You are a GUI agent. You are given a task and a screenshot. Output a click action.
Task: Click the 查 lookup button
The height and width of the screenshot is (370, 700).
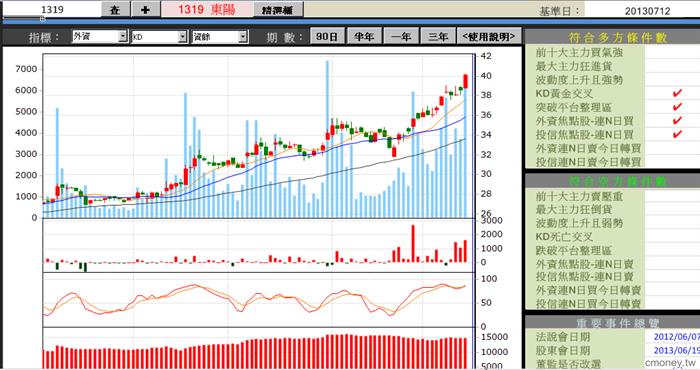click(116, 9)
